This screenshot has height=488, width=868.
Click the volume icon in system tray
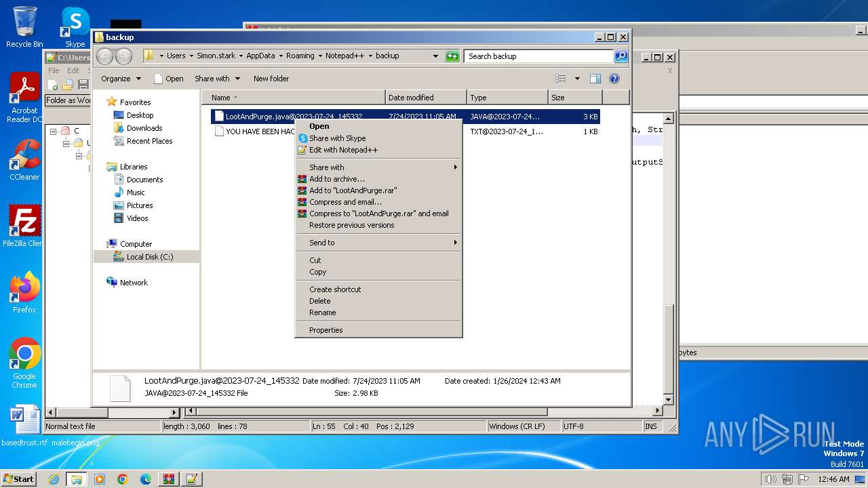click(x=770, y=479)
